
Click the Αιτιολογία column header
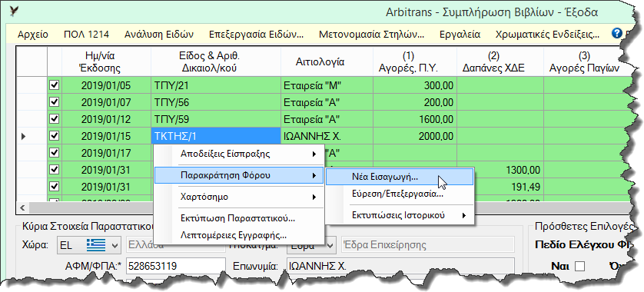click(327, 61)
